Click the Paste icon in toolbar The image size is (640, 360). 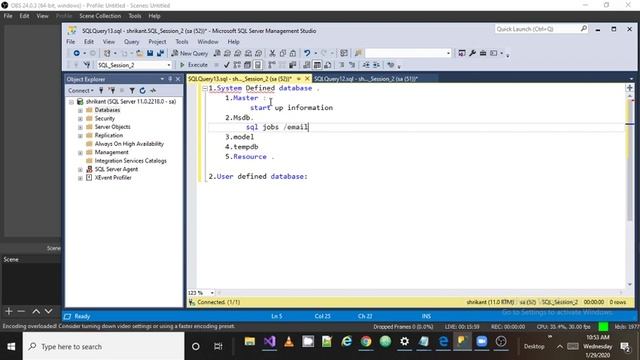(293, 53)
